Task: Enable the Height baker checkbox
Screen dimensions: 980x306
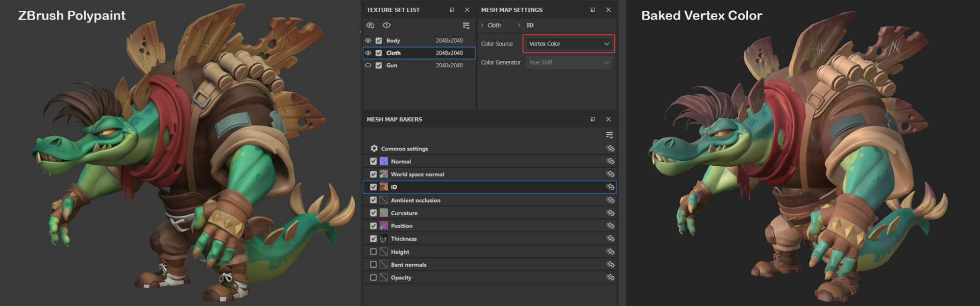Action: tap(373, 252)
